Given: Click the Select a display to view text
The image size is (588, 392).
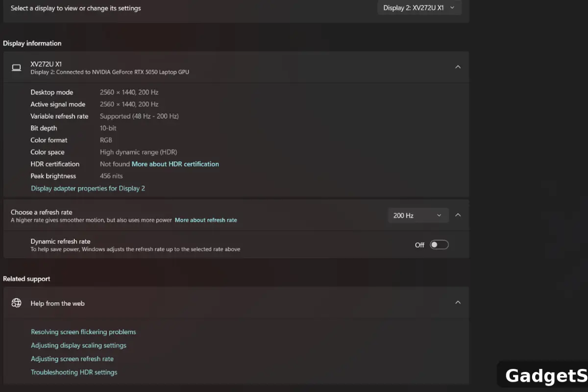Looking at the screenshot, I should tap(76, 8).
